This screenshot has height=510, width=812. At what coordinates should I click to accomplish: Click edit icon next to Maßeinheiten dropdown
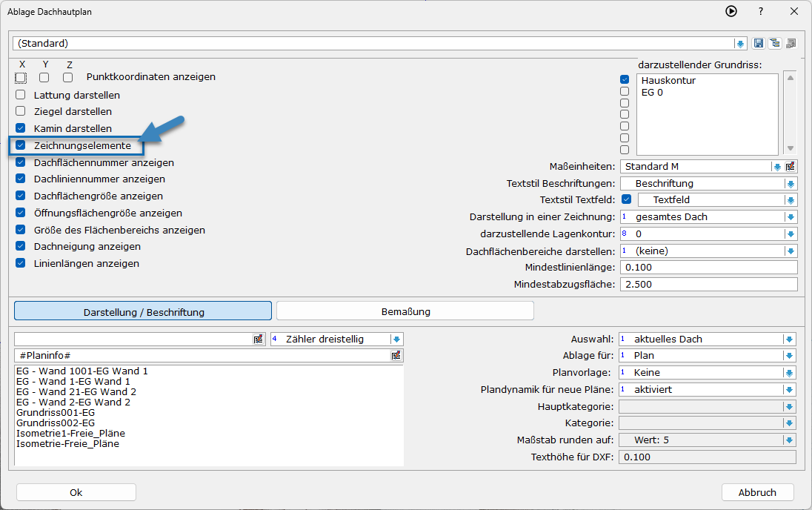791,167
